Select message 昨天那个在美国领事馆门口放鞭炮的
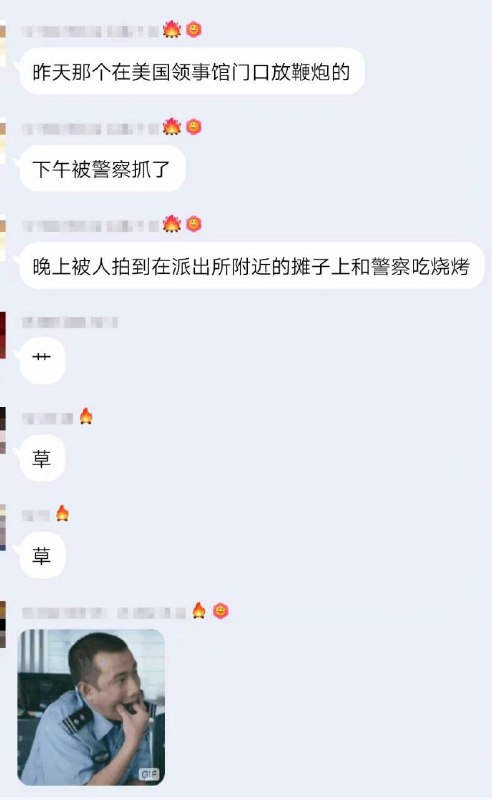The height and width of the screenshot is (800, 492). click(x=191, y=71)
